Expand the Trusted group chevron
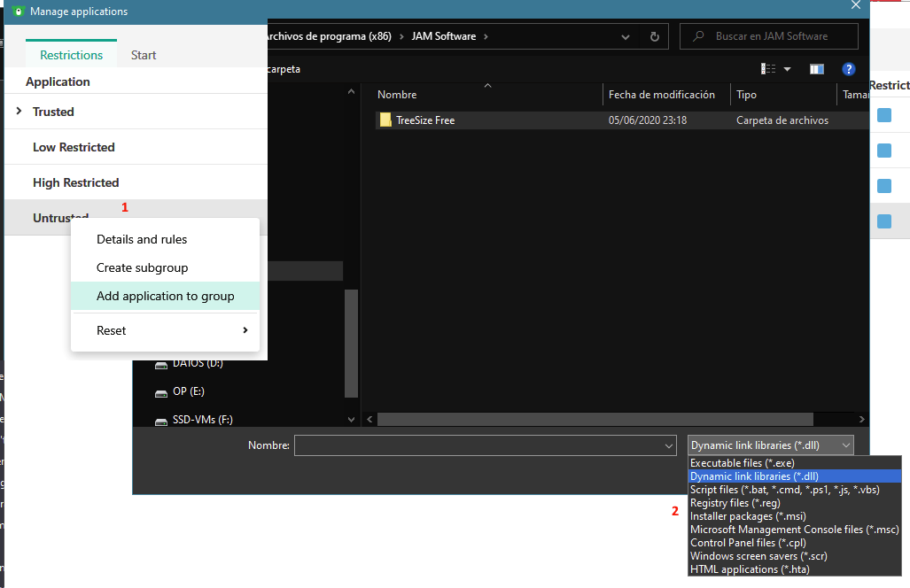 coord(19,112)
